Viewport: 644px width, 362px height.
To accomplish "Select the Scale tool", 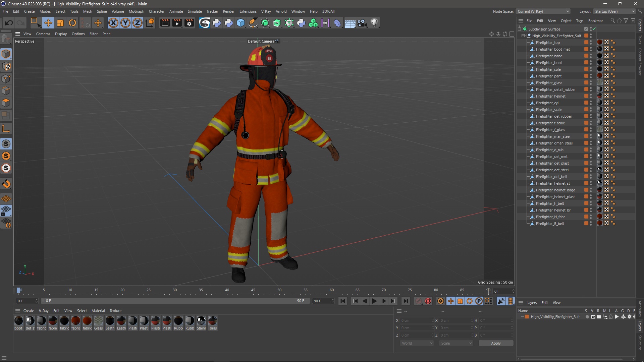I will 60,23.
